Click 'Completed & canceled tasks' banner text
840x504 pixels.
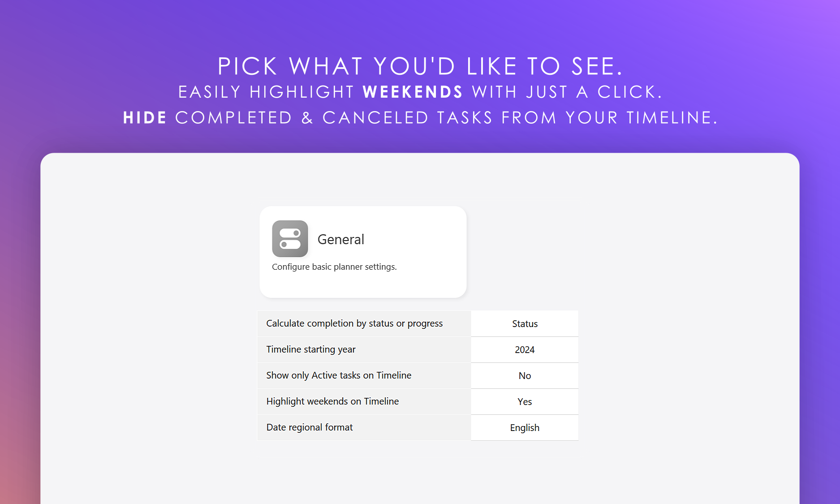coord(334,118)
